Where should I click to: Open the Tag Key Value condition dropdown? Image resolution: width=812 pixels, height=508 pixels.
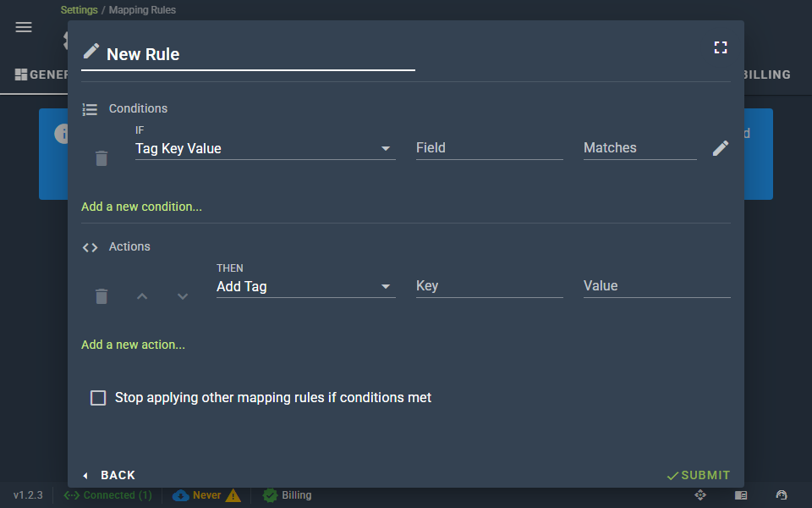click(x=265, y=149)
